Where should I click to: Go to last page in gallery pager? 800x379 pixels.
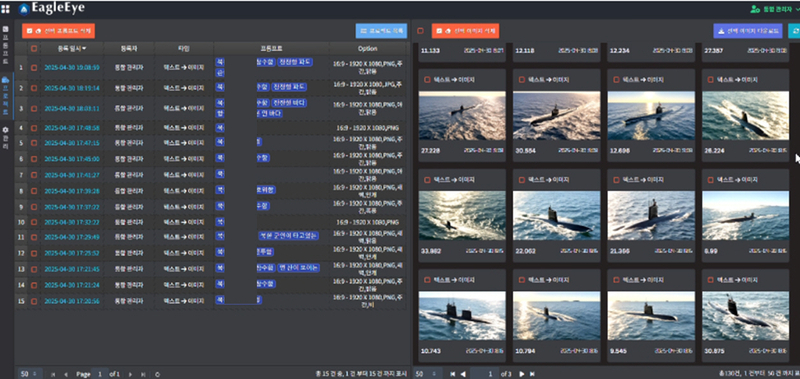(x=532, y=374)
